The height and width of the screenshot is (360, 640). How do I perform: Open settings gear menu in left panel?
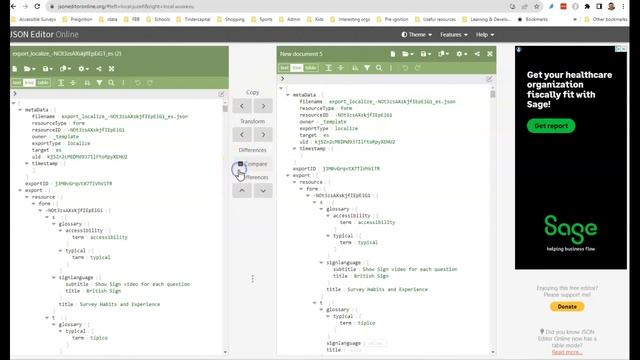[x=83, y=69]
